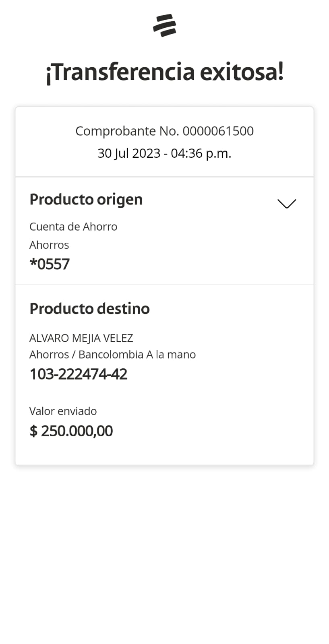Select the Comprobante No. 0000061500 text
Image resolution: width=329 pixels, height=644 pixels.
click(164, 131)
